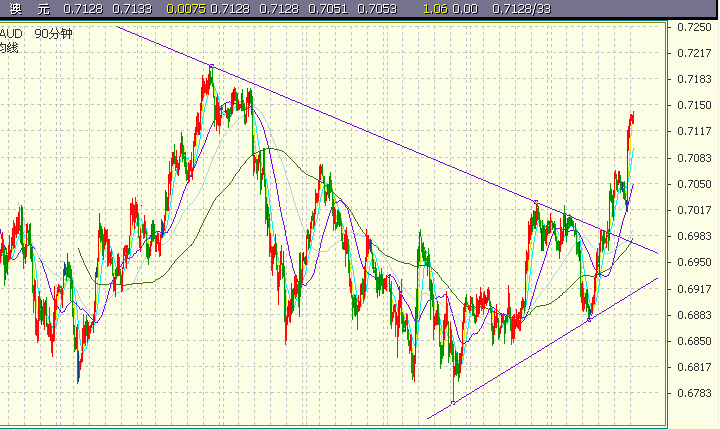Select upper trendline anchor near 0.7017 peak
The image size is (720, 429).
536,202
